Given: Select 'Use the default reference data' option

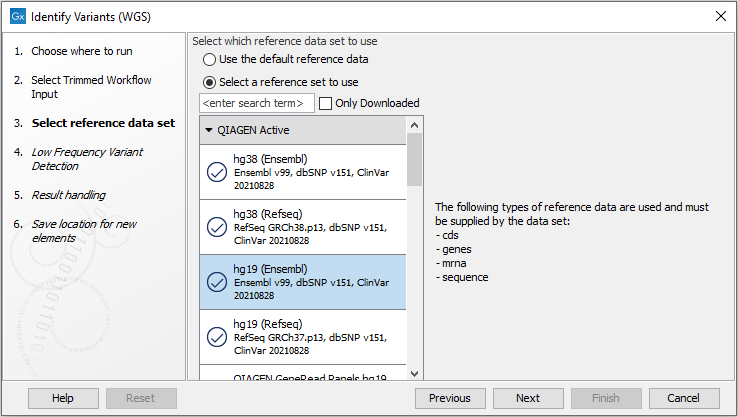Looking at the screenshot, I should tap(209, 59).
